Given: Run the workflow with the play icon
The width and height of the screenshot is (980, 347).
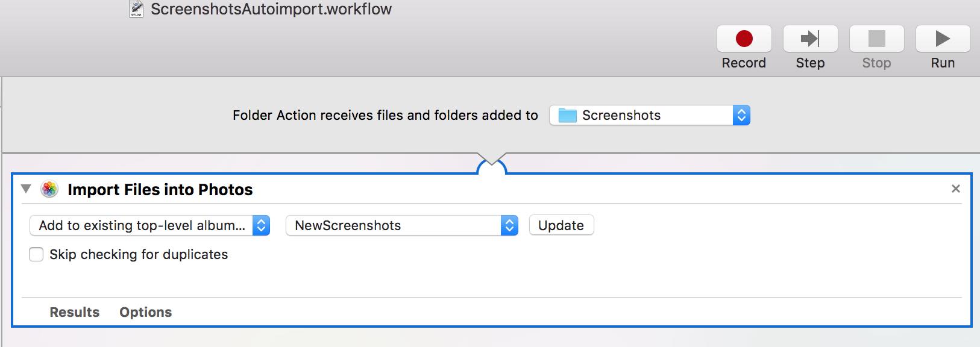Looking at the screenshot, I should coord(943,39).
